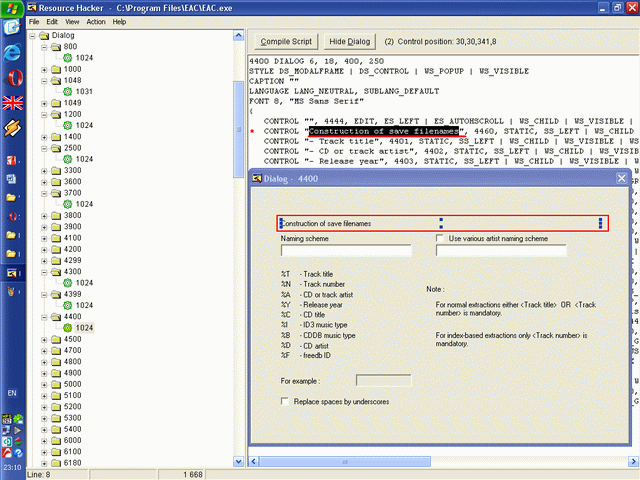Select the 1024 resource under folder 1200
Viewport: 640px width, 480px height.
(x=84, y=125)
